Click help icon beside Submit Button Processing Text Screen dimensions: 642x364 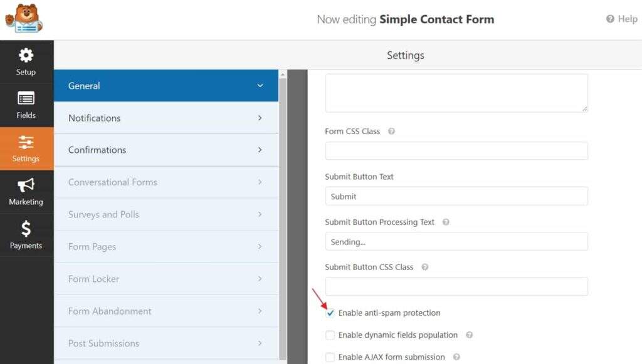[x=446, y=222]
